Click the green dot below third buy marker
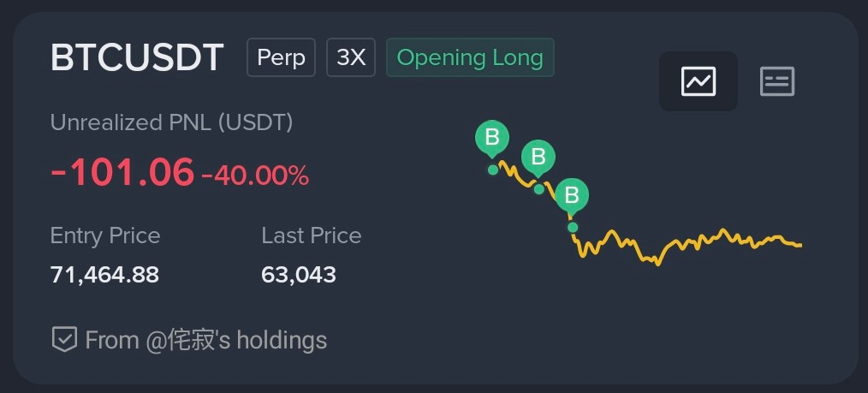 coord(573,227)
